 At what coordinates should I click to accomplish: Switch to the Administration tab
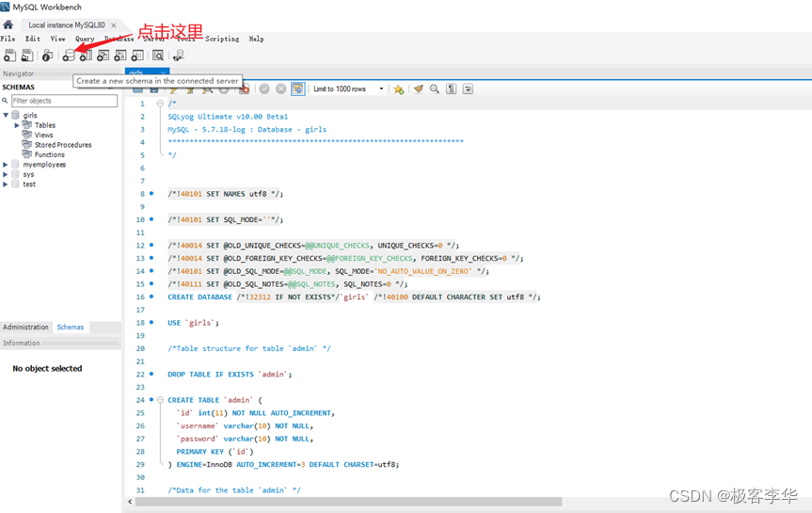(x=25, y=327)
